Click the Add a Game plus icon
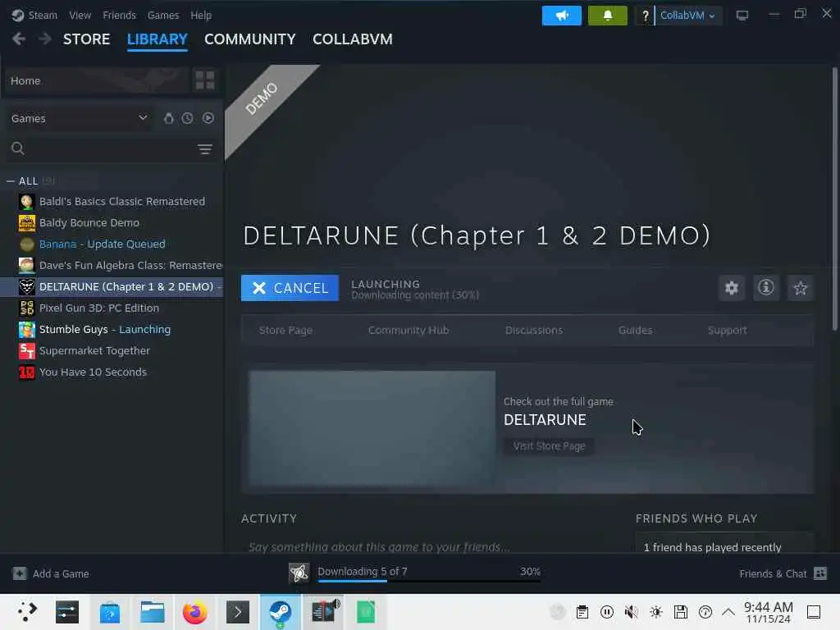Image resolution: width=840 pixels, height=630 pixels. (20, 573)
